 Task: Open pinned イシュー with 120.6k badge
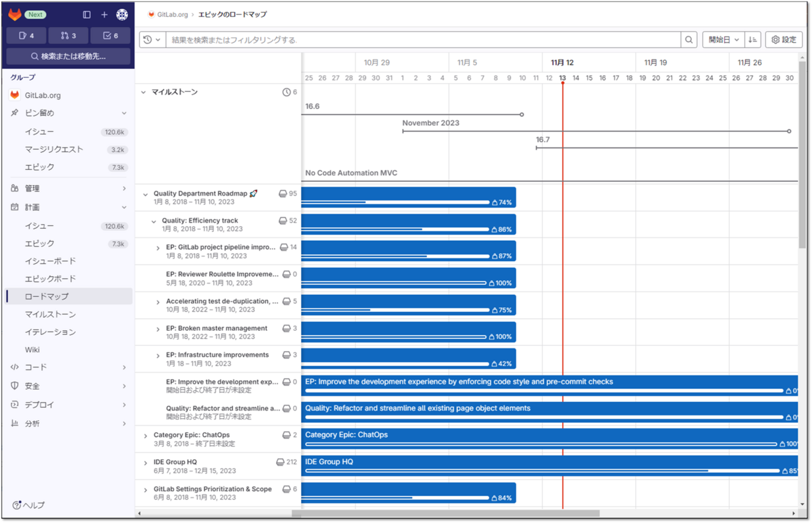[x=68, y=132]
